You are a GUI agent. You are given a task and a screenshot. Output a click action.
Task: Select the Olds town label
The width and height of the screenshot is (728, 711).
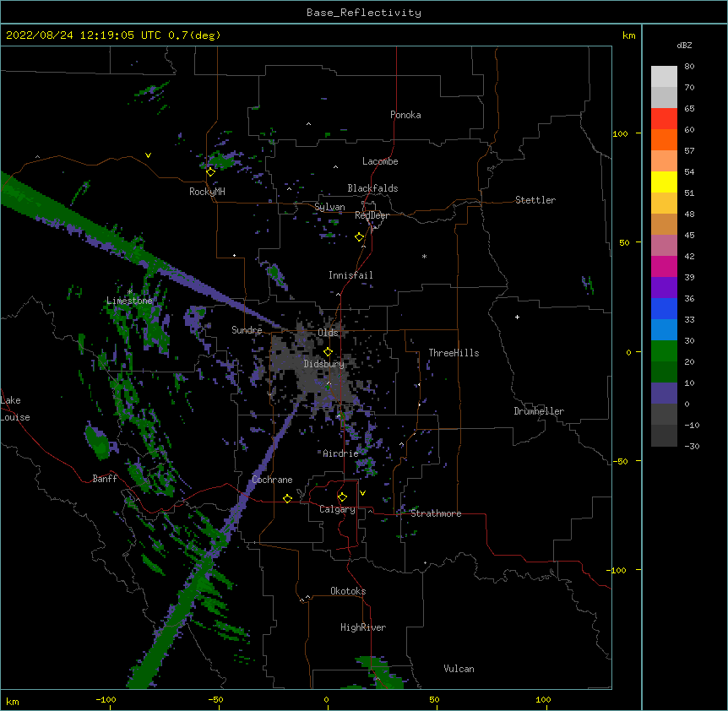pos(328,333)
